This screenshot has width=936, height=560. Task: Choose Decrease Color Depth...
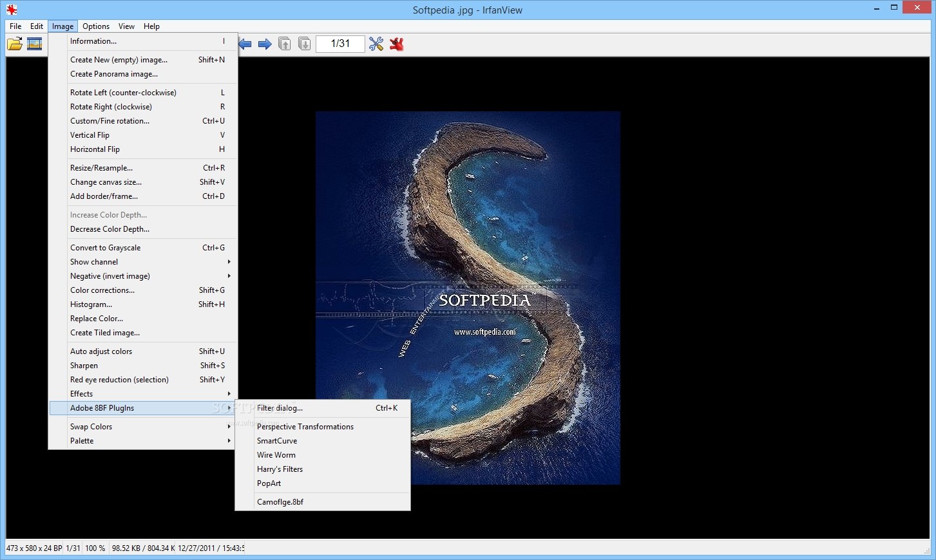tap(143, 229)
